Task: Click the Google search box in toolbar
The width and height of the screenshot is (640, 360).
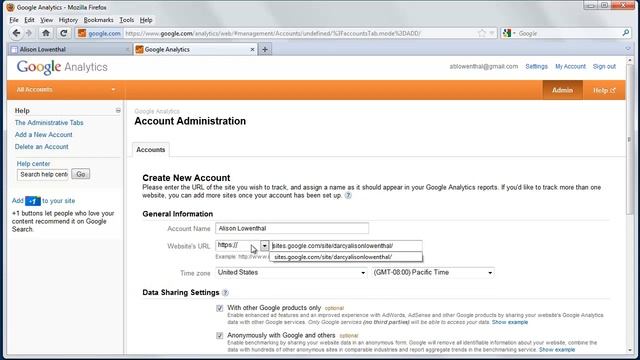Action: tap(569, 33)
